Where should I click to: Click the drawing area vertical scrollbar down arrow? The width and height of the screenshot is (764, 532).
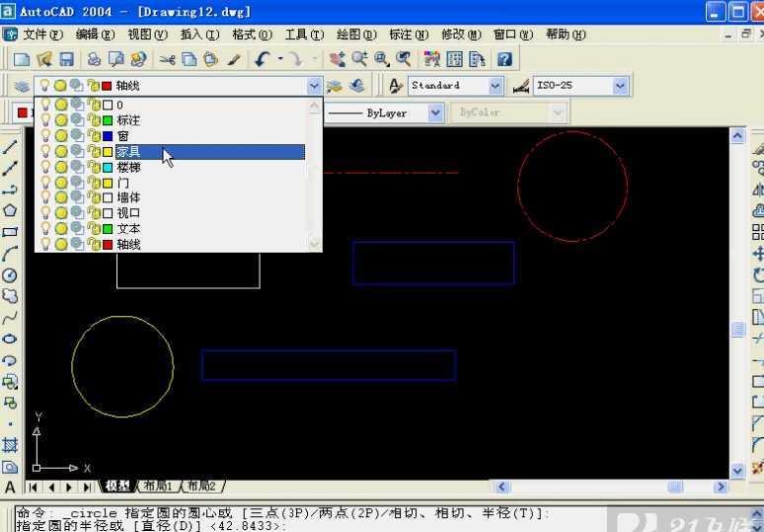737,471
